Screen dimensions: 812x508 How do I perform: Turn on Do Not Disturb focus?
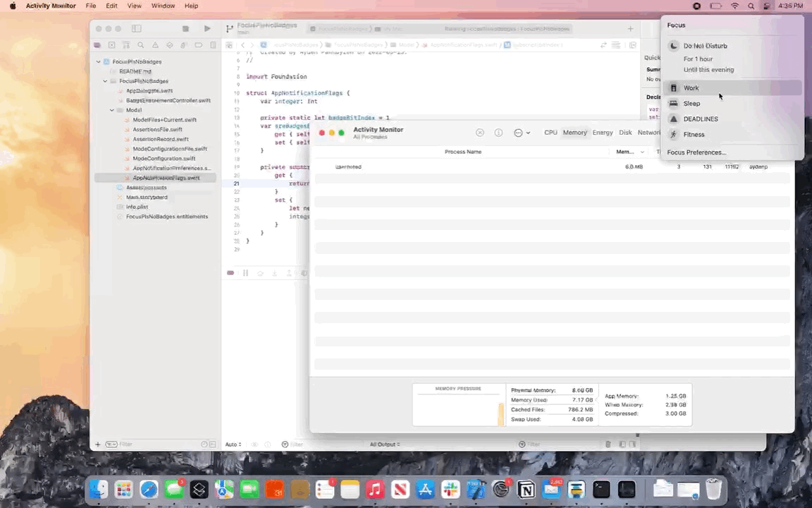(x=732, y=46)
